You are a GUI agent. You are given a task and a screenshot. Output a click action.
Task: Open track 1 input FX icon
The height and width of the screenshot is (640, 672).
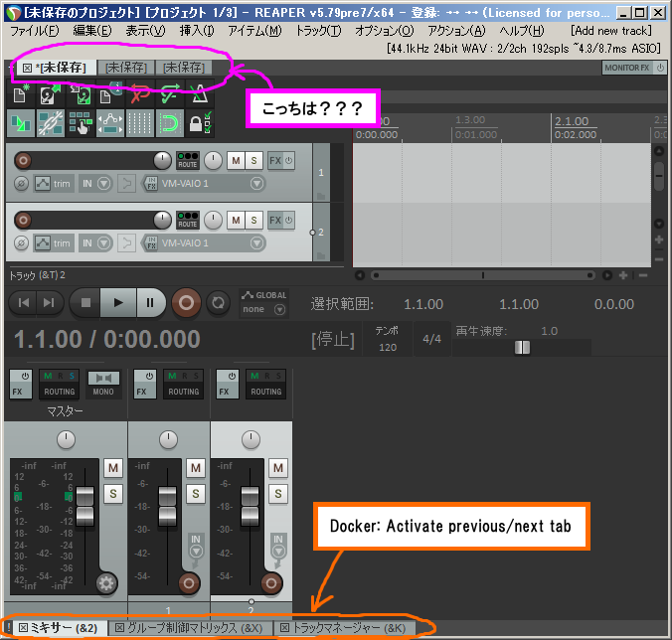(x=151, y=184)
